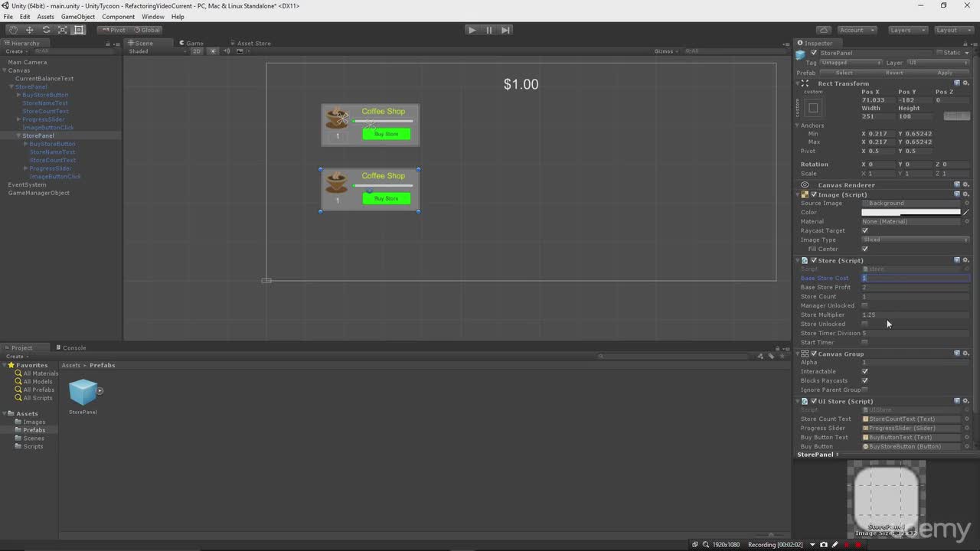This screenshot has width=980, height=551.
Task: Switch to the Console tab
Action: click(73, 347)
